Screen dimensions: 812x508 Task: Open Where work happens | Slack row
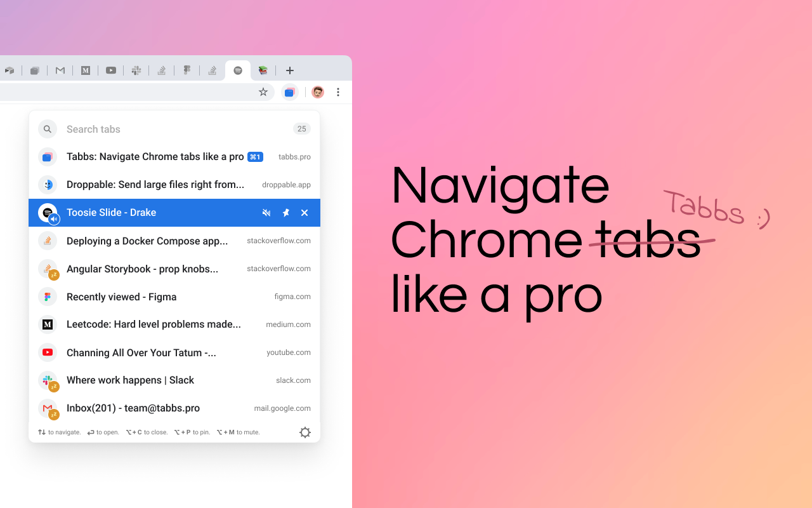tap(174, 380)
